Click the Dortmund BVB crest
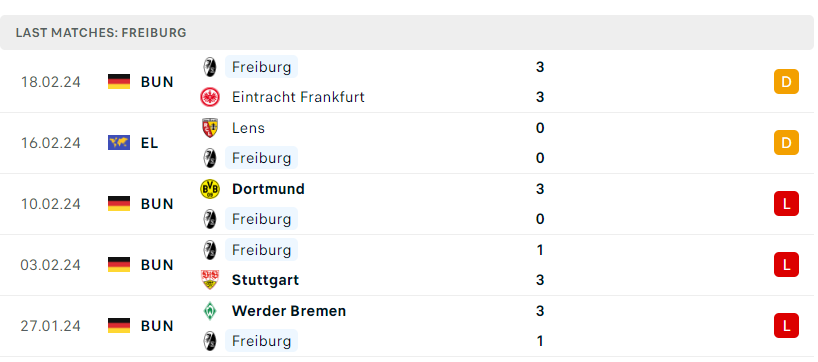The width and height of the screenshot is (818, 362). (x=210, y=189)
